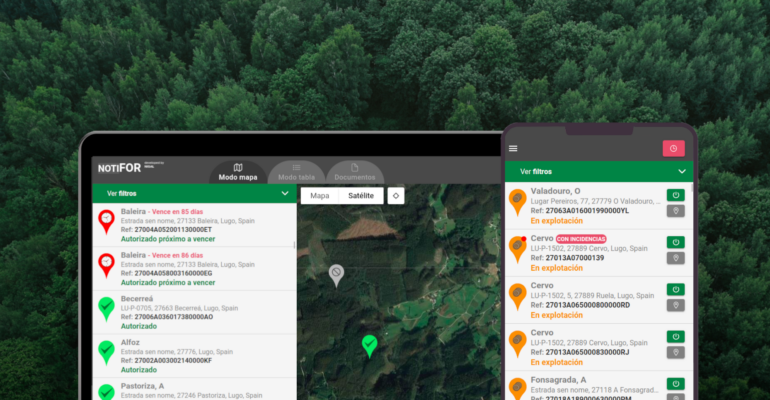The height and width of the screenshot is (400, 770).
Task: Click Baleira title, Vence en 86 días
Action: [162, 255]
